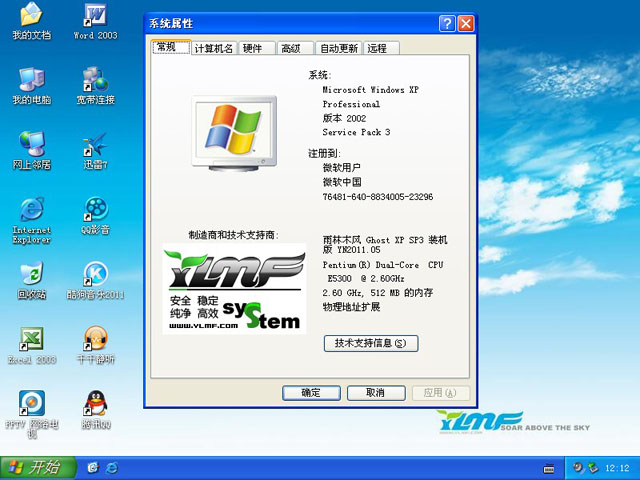The width and height of the screenshot is (640, 480).
Task: Switch to the 自动更新 tab
Action: pyautogui.click(x=338, y=49)
